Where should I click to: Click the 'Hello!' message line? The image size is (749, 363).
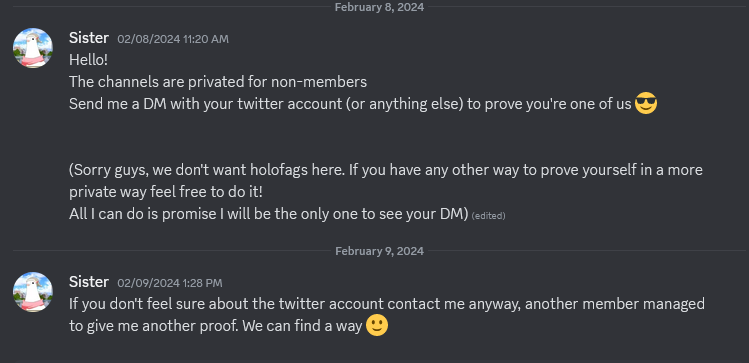coord(88,60)
